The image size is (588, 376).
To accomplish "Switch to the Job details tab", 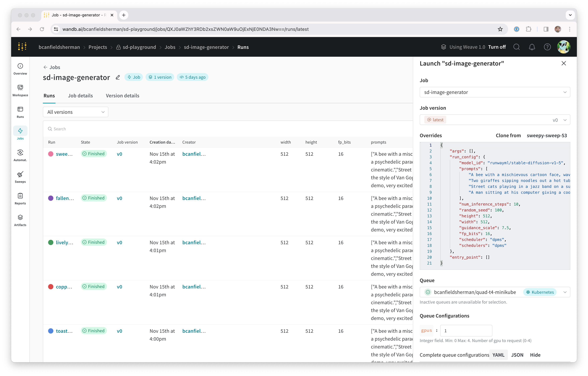I will coord(80,96).
